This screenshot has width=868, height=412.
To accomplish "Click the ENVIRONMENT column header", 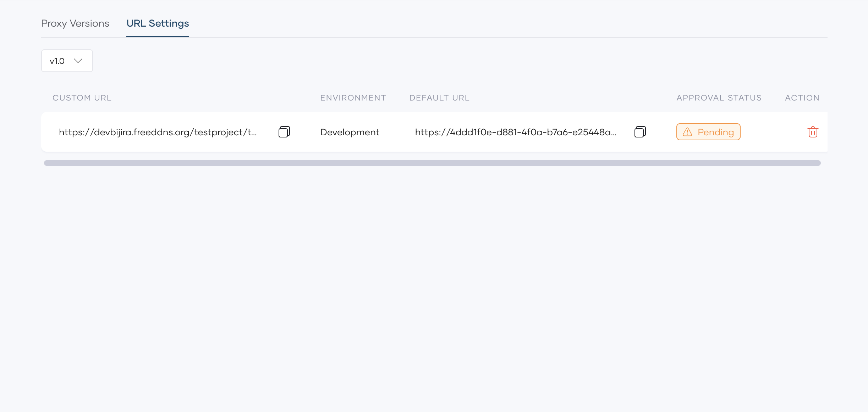I will (x=353, y=98).
